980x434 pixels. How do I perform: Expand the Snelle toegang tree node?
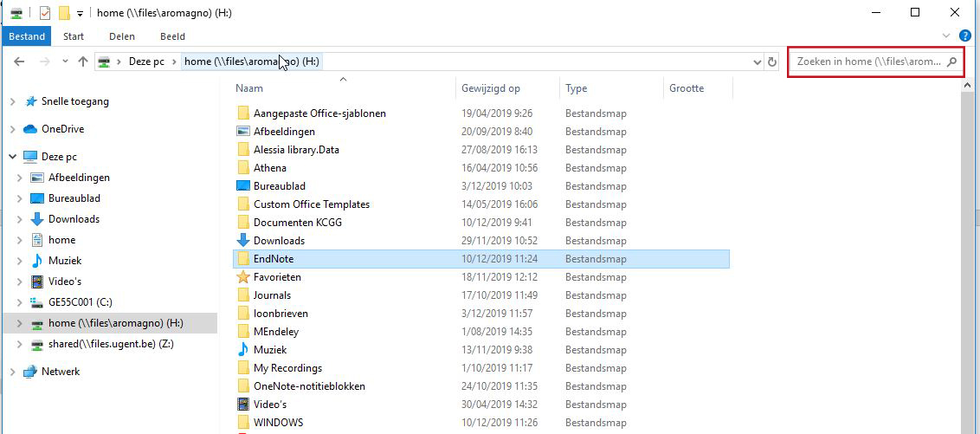12,102
